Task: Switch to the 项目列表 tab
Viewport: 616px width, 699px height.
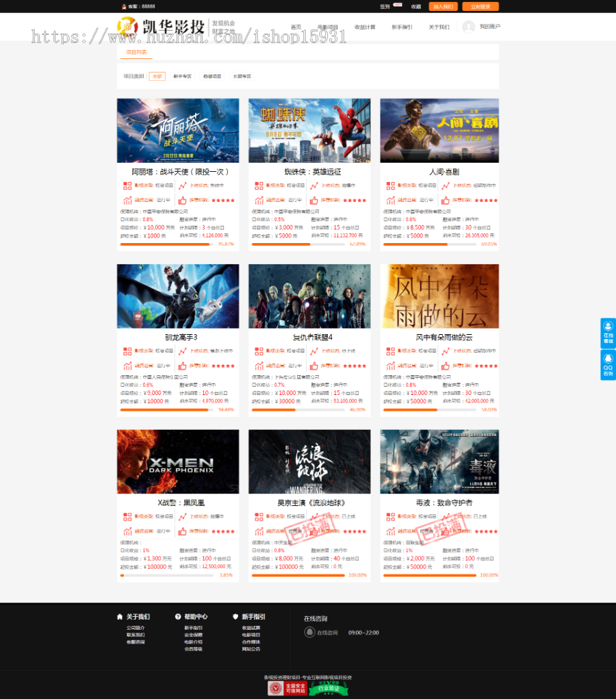Action: [x=136, y=52]
